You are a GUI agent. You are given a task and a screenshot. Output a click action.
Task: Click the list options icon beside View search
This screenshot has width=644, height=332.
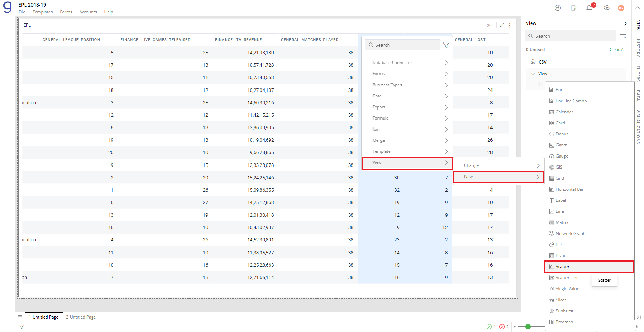(x=623, y=36)
